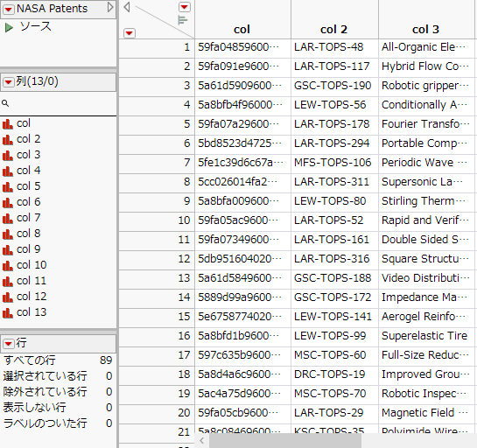Click 表示しない行 entry
This screenshot has height=448, width=477.
coord(58,408)
